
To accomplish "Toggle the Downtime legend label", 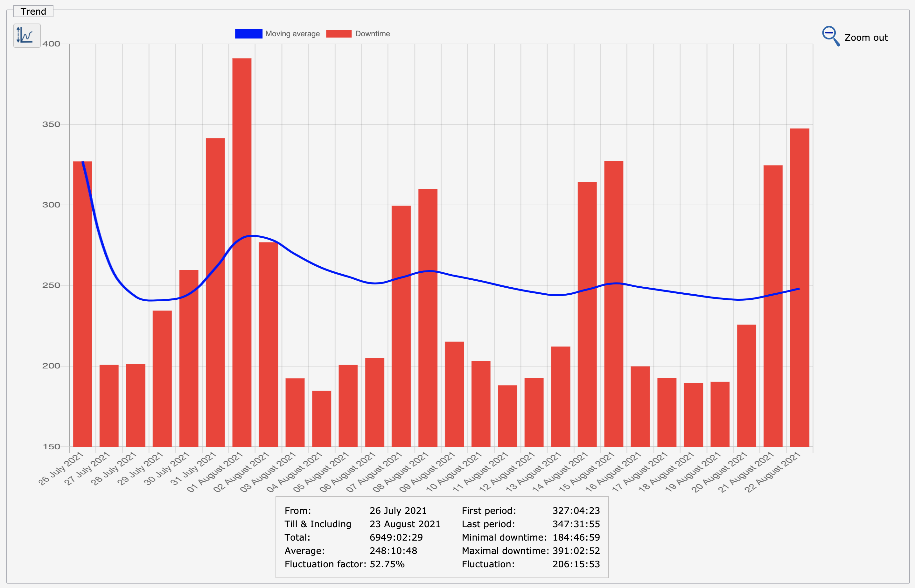I will (372, 34).
